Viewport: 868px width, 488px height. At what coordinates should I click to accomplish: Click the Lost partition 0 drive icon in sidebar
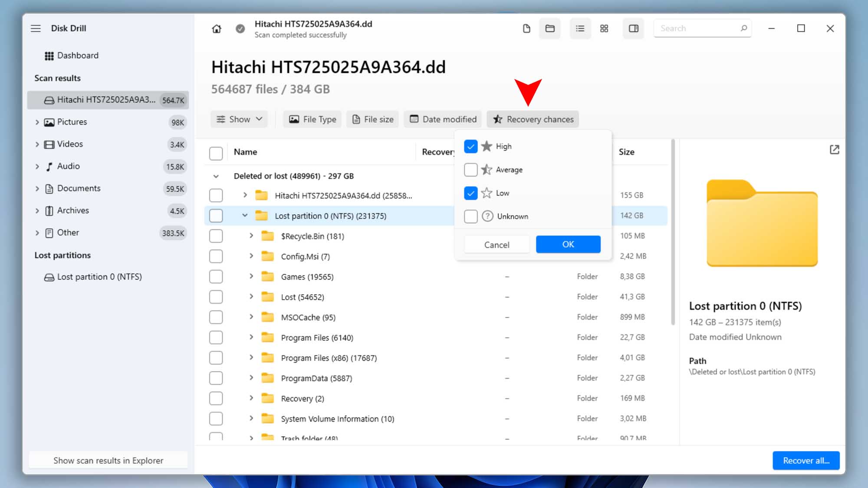pos(49,277)
